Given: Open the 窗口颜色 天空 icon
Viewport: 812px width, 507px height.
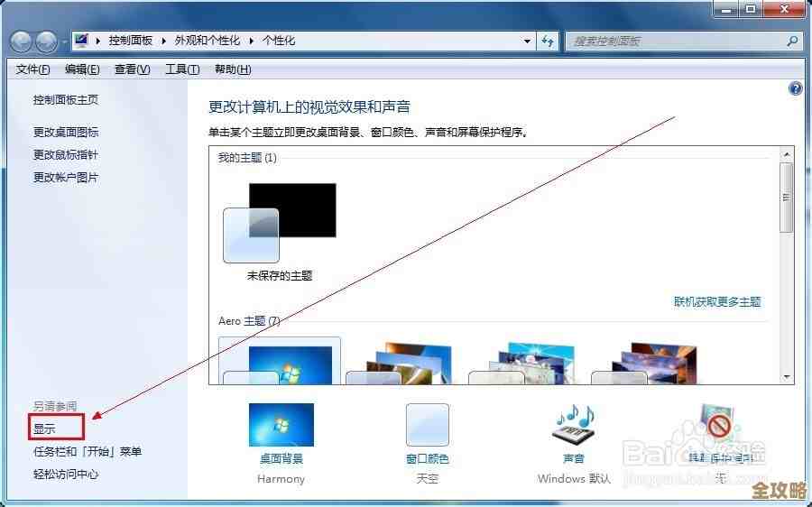Looking at the screenshot, I should tap(428, 425).
